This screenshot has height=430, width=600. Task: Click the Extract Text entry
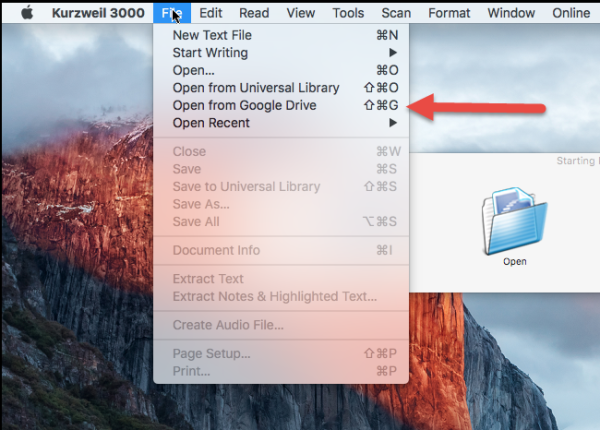pyautogui.click(x=281, y=279)
